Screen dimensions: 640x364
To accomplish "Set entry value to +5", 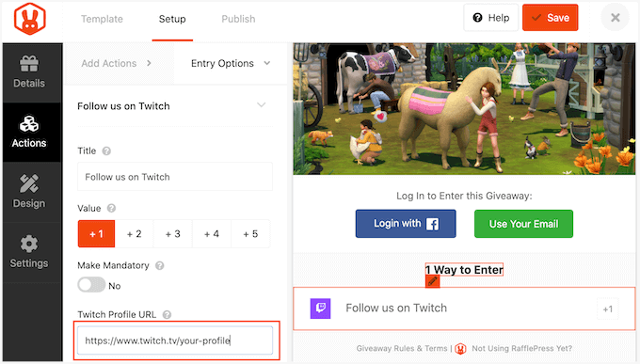I will pos(250,234).
